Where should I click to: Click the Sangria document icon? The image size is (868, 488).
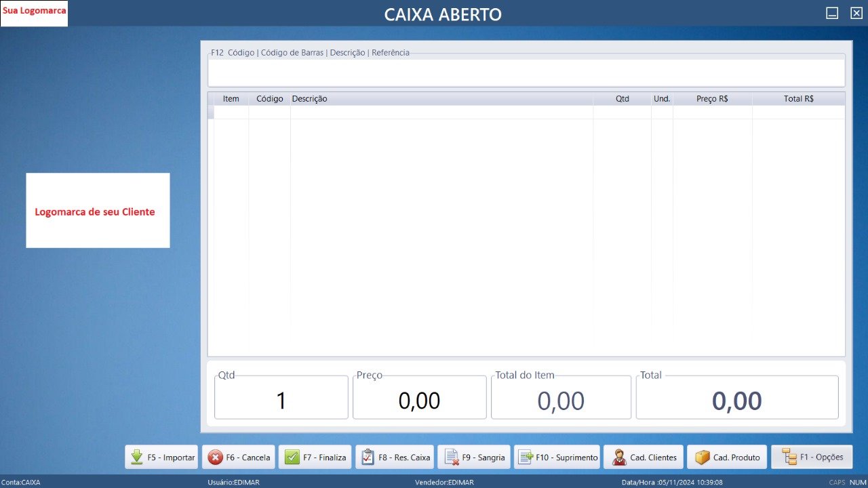click(451, 457)
